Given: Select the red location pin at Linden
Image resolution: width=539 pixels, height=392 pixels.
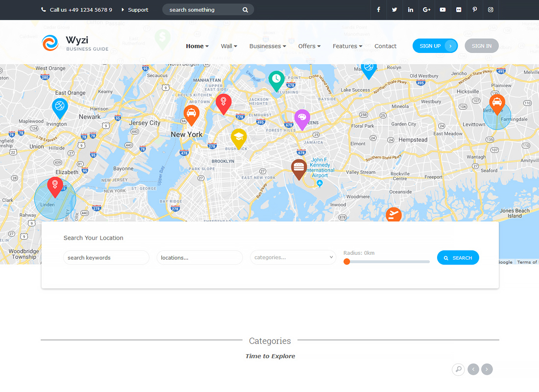Looking at the screenshot, I should coord(55,187).
